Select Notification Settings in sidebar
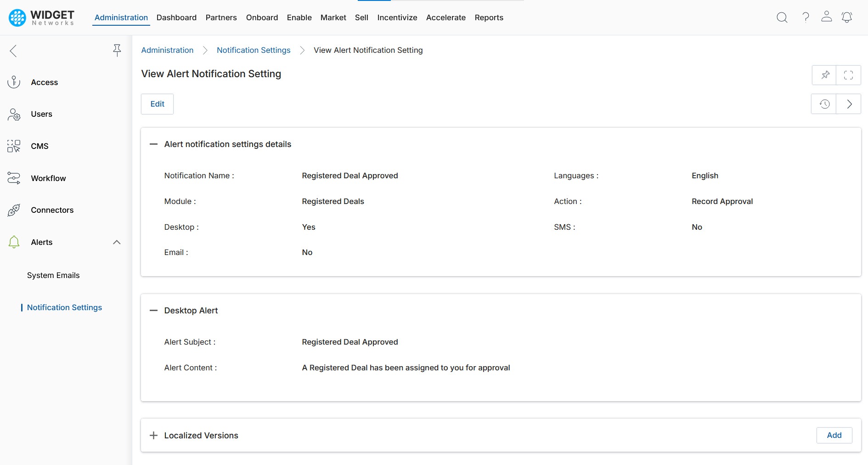This screenshot has height=465, width=868. (64, 307)
